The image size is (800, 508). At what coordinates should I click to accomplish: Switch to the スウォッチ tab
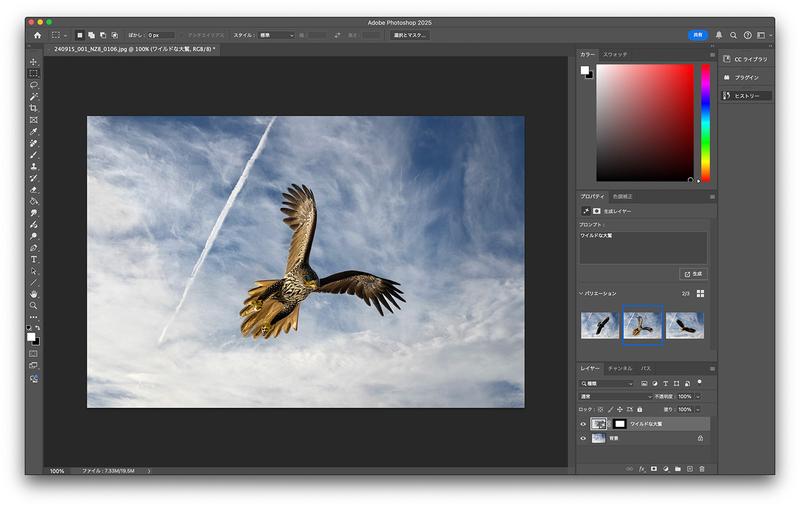click(615, 54)
